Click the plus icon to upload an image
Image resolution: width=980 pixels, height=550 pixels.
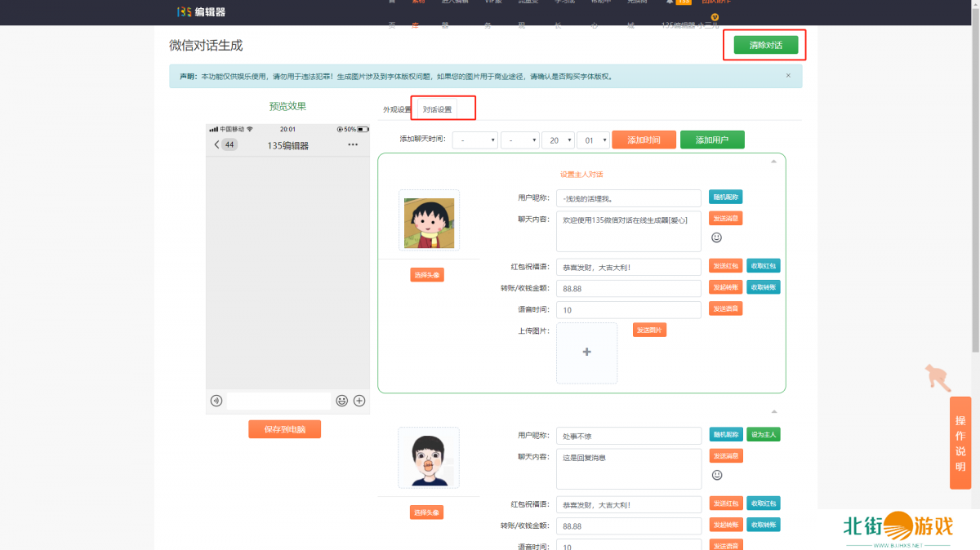586,353
